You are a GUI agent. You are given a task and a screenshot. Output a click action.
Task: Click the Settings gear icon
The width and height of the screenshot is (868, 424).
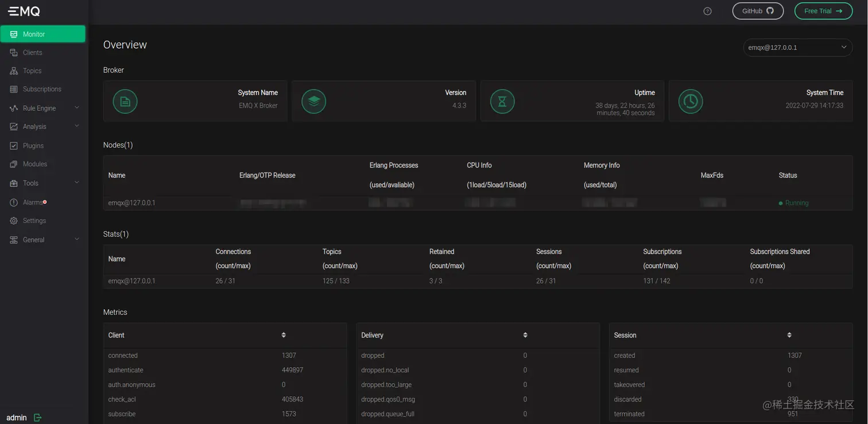[x=14, y=221]
